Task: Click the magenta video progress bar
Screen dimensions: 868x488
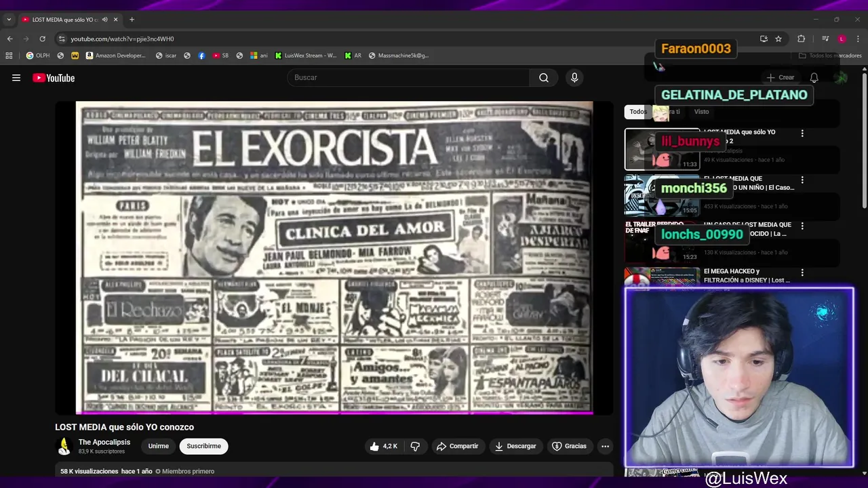Action: 334,412
